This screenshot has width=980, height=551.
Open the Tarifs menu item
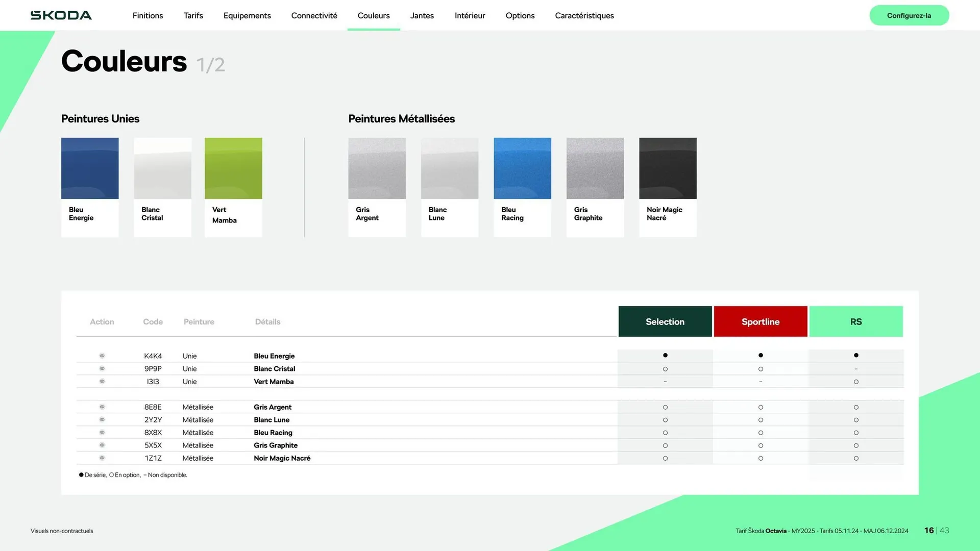[193, 15]
